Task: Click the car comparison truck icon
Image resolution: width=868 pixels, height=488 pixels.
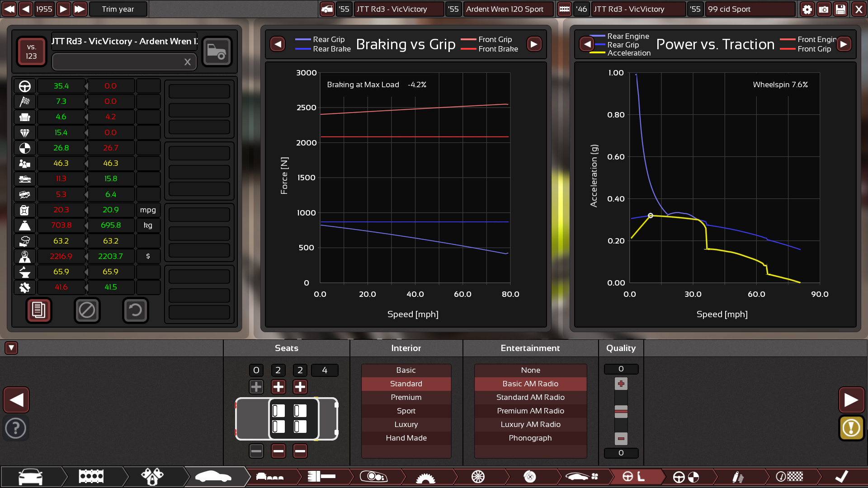Action: (x=217, y=52)
